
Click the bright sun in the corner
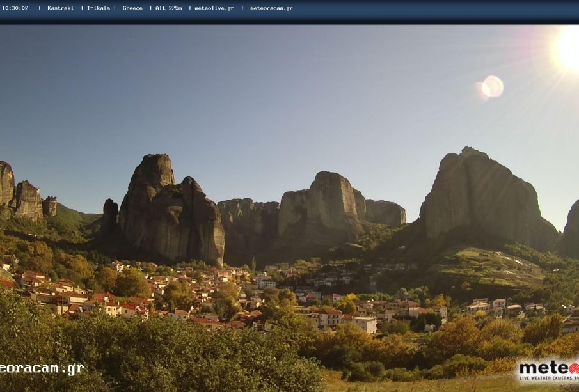(568, 48)
